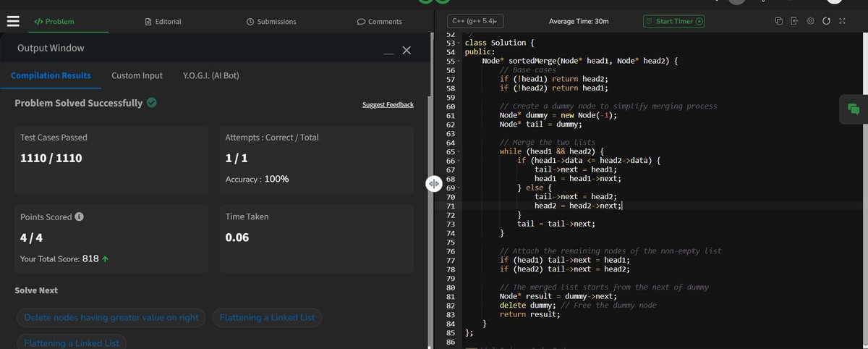The image size is (868, 349).
Task: Click the Suggest Feedback link
Action: [x=388, y=105]
